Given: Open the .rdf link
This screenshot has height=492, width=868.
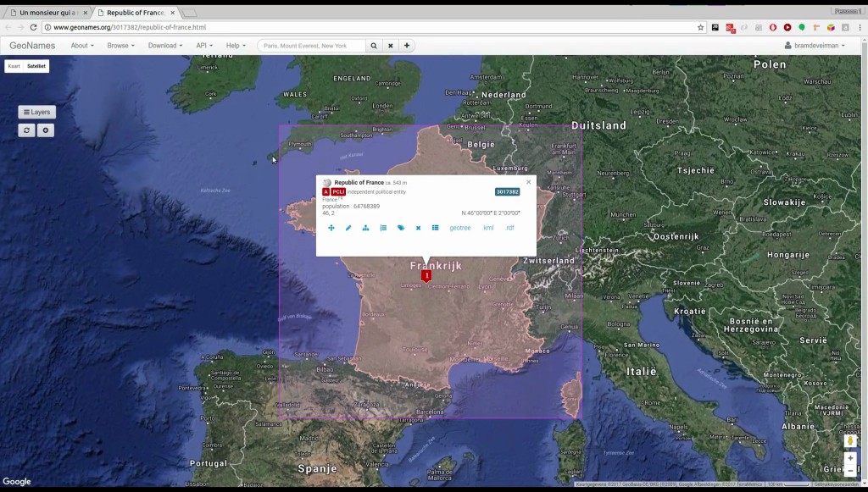Looking at the screenshot, I should (509, 228).
